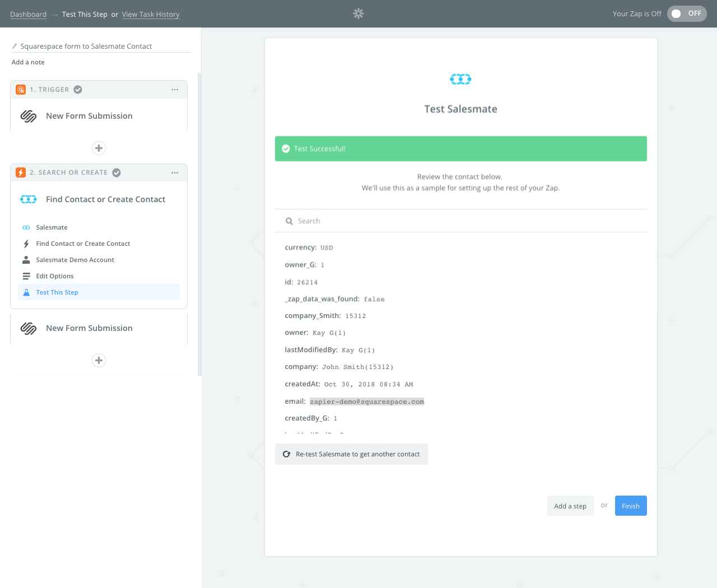Open View Task History link
717x588 pixels.
151,14
